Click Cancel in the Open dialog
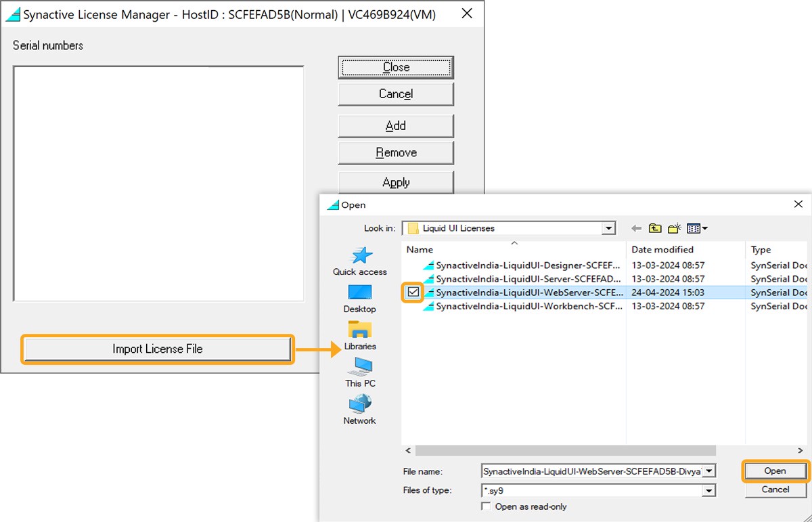Screen dimensions: 812x522 (775, 490)
